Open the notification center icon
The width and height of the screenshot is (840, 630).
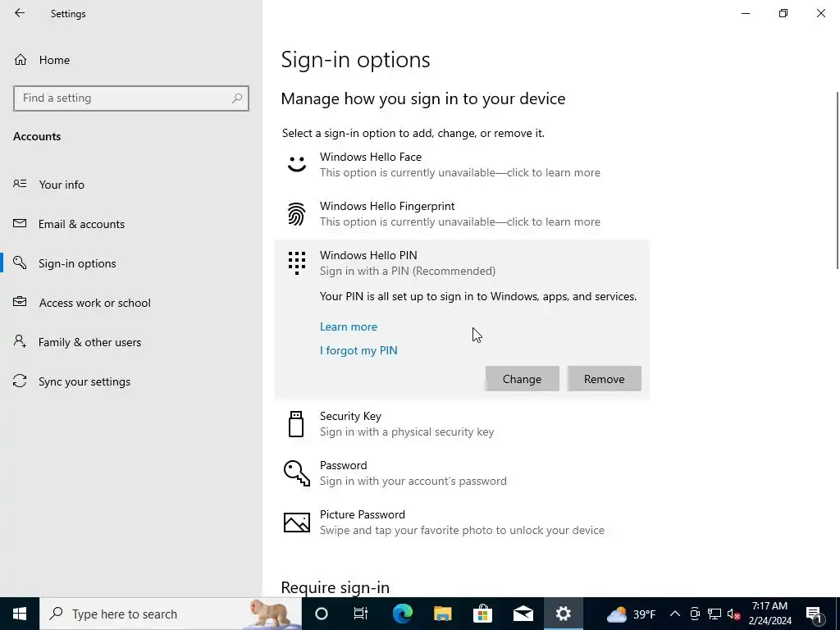(x=815, y=614)
